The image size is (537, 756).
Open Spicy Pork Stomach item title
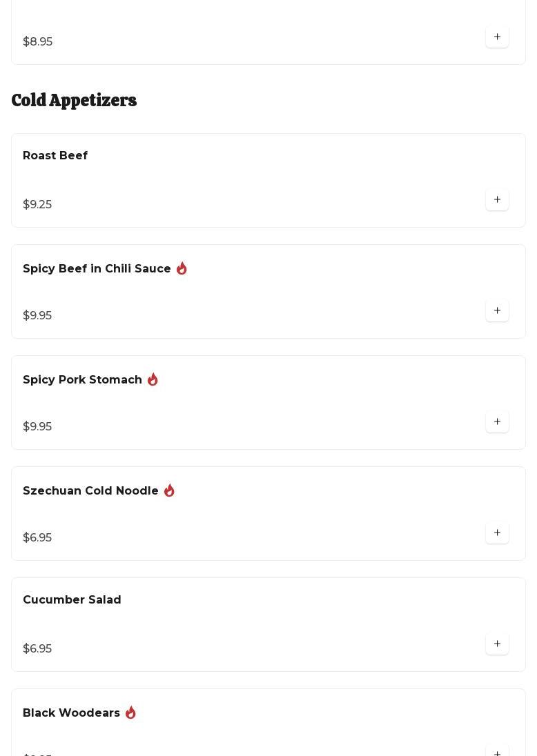coord(82,380)
